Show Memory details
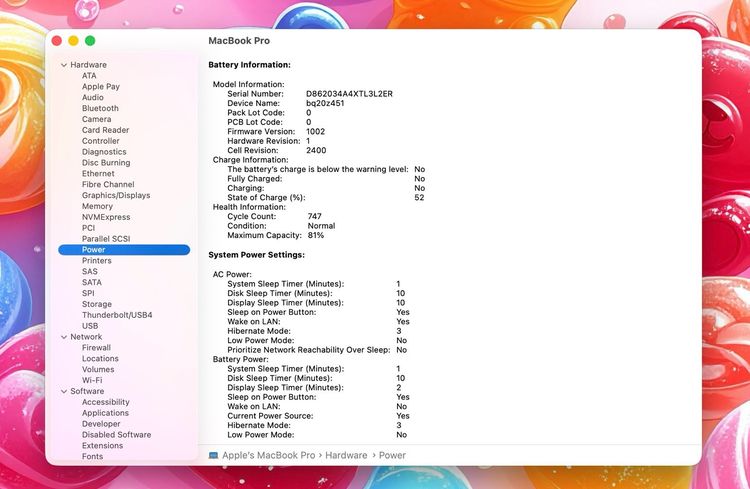The height and width of the screenshot is (489, 750). pos(97,206)
